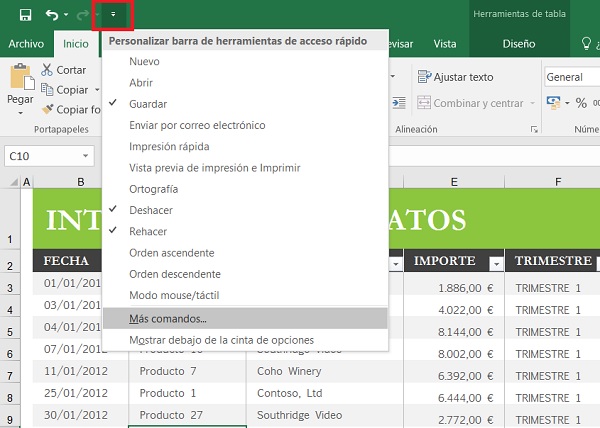
Task: Open the Archivo tab
Action: coord(26,44)
